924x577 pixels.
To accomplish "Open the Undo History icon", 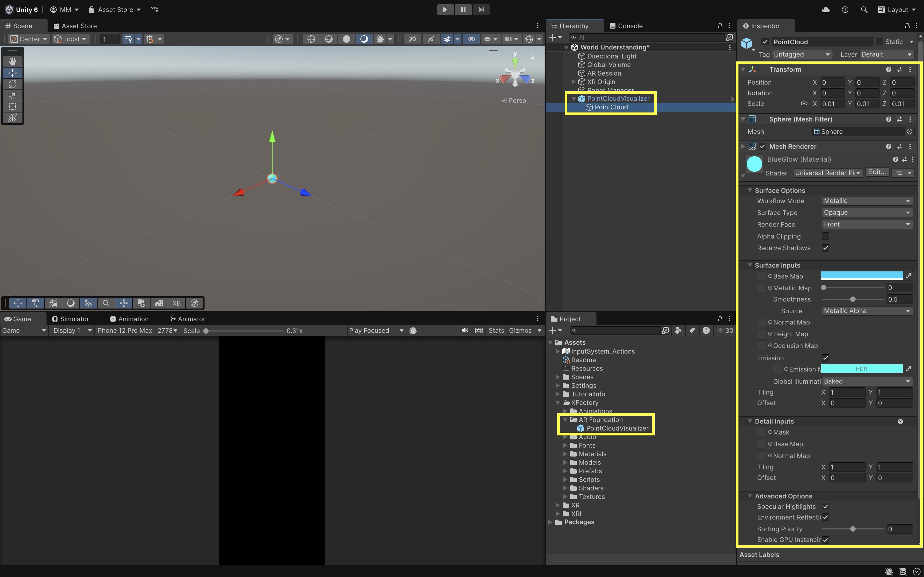I will point(845,10).
